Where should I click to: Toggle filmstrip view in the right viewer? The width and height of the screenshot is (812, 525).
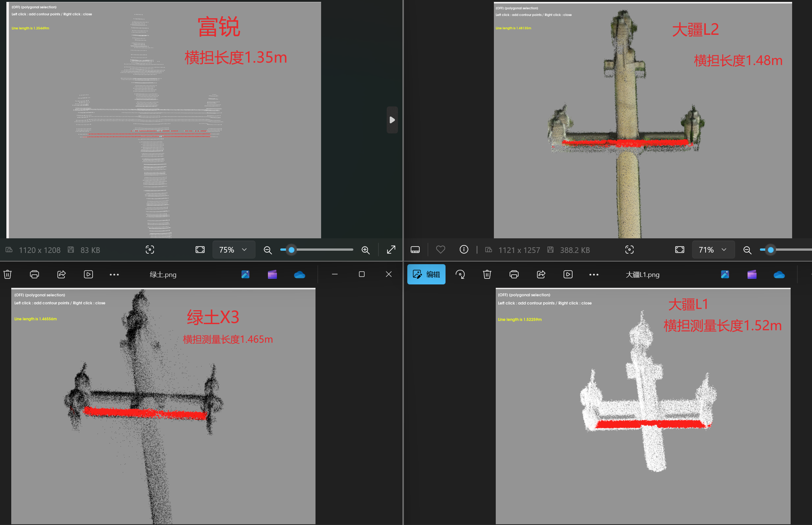415,250
